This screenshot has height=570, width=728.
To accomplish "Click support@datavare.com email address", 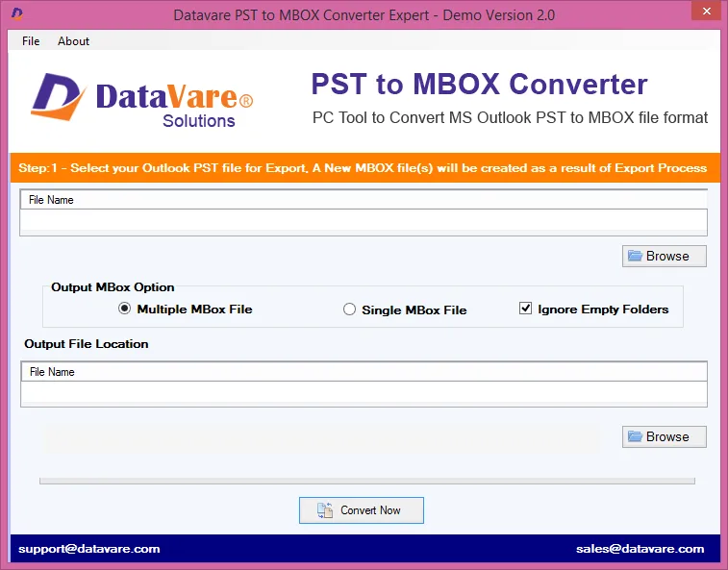I will (x=89, y=549).
